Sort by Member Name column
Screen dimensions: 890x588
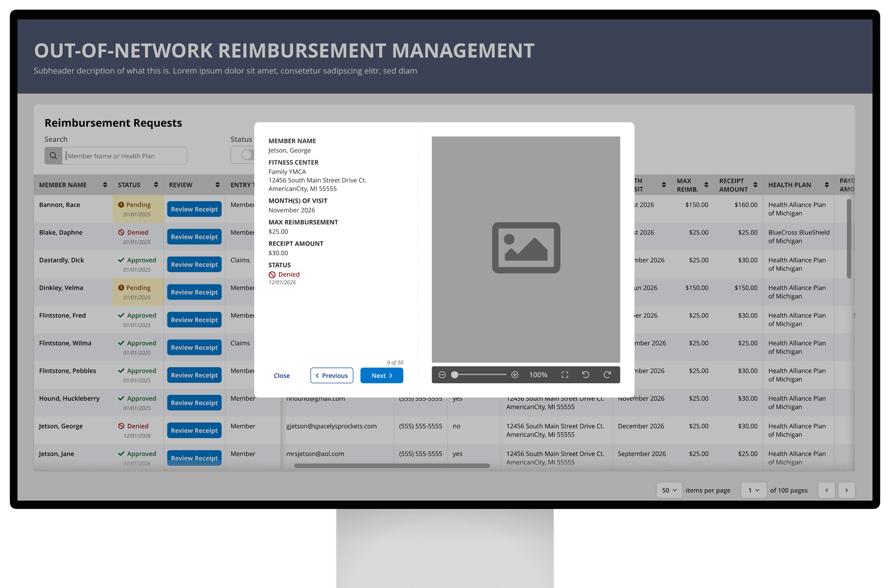click(105, 184)
